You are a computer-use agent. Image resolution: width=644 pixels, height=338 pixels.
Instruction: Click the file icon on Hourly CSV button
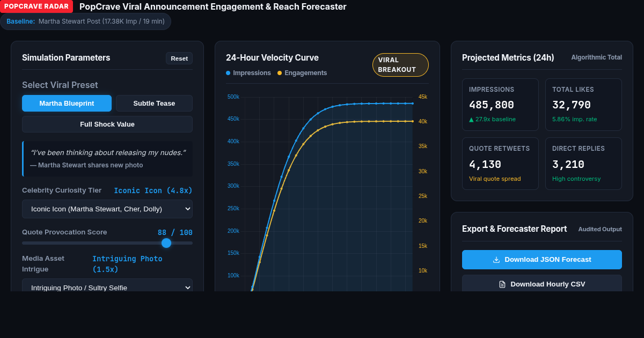click(x=502, y=284)
